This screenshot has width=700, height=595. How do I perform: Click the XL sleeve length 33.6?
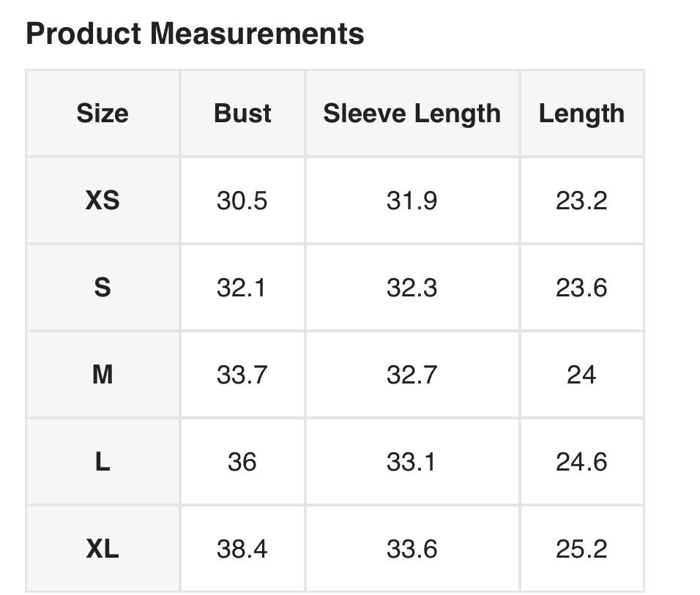[412, 549]
